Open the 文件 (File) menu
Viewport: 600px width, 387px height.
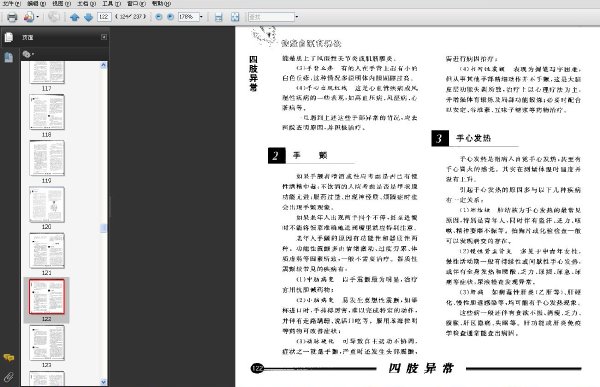point(11,4)
